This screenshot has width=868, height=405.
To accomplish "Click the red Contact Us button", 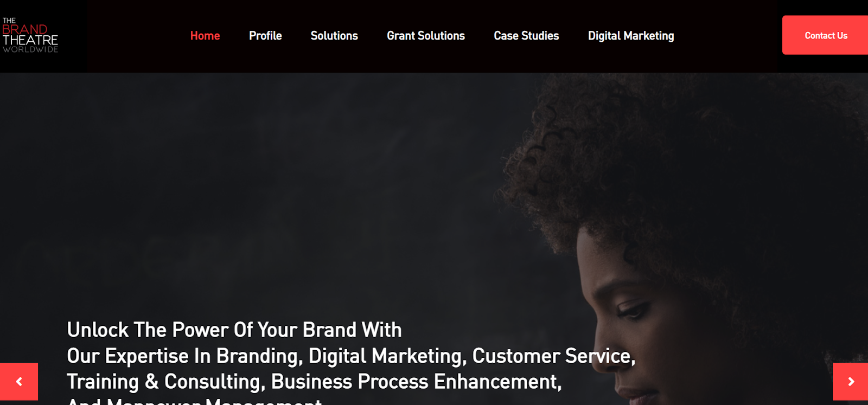I will pos(825,35).
